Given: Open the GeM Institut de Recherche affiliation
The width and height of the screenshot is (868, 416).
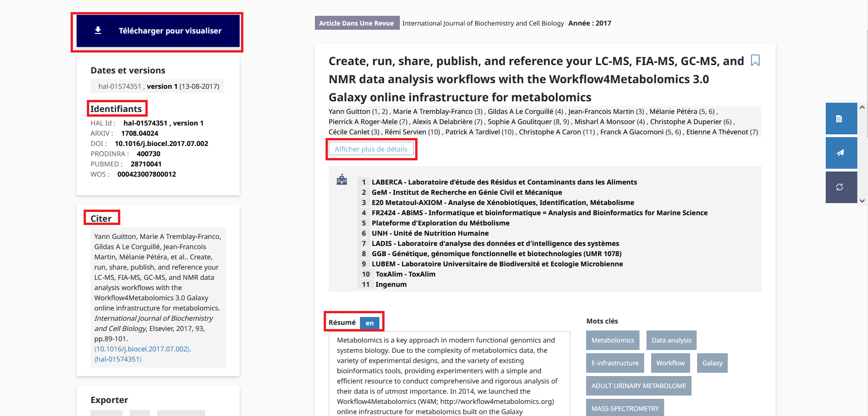Looking at the screenshot, I should click(467, 192).
